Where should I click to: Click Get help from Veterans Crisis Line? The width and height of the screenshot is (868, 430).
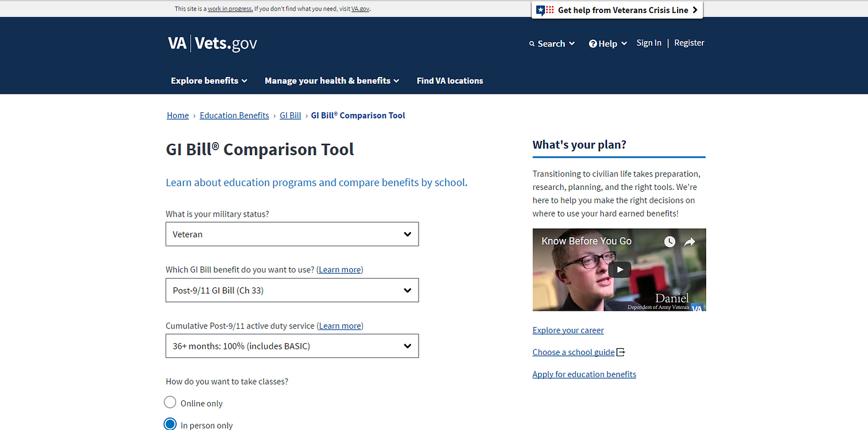618,10
